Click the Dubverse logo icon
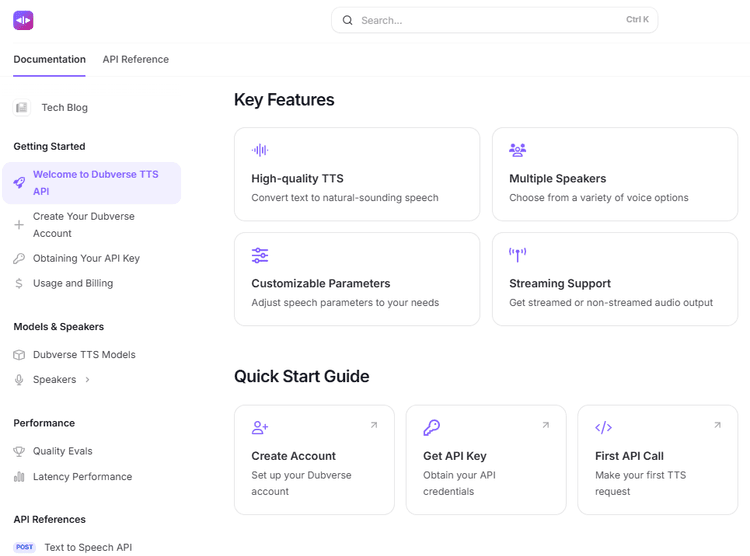750x556 pixels. click(x=23, y=20)
